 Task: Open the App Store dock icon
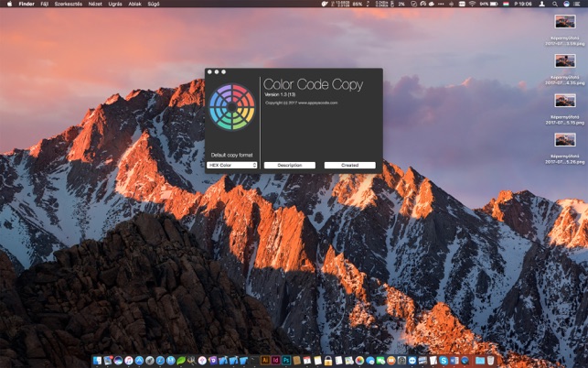[x=139, y=361]
